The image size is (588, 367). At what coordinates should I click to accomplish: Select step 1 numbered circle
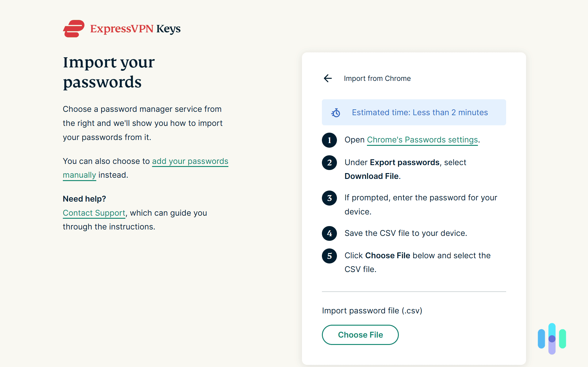tap(329, 140)
